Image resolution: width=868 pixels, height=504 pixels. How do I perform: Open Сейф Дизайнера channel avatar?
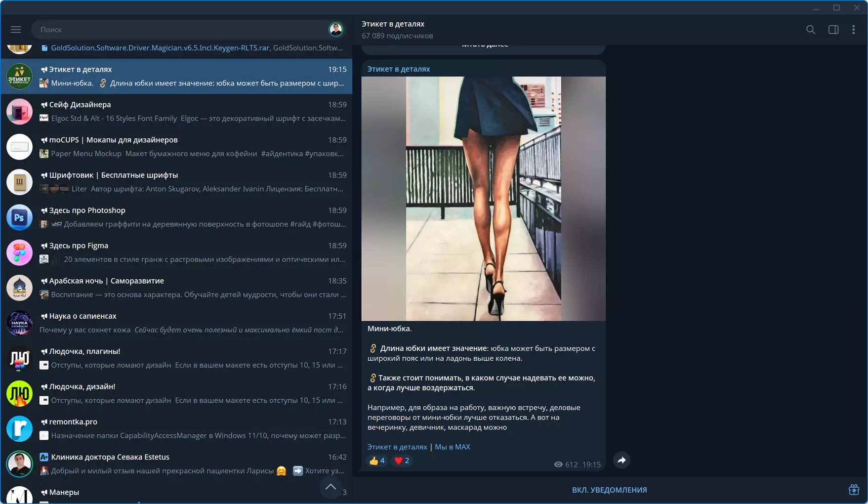pos(19,112)
